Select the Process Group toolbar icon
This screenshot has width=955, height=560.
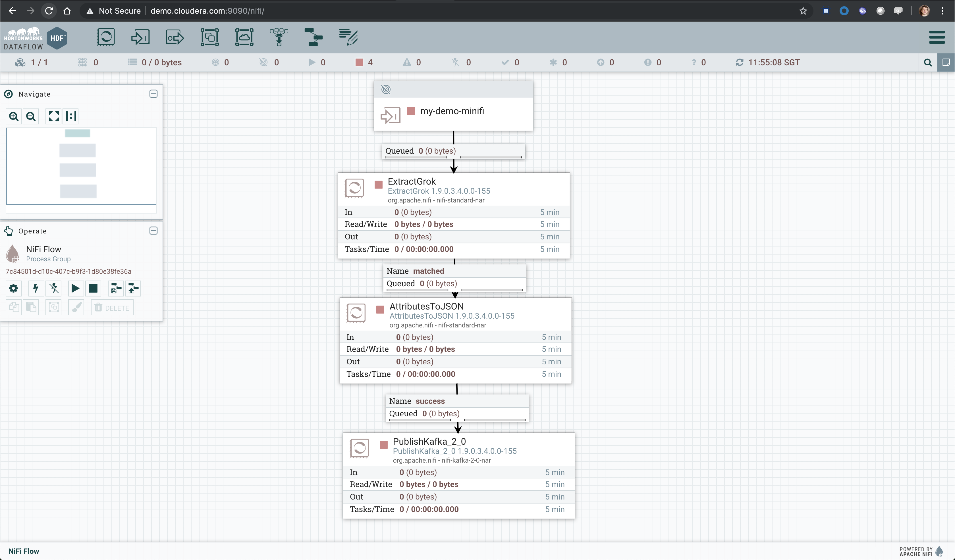pyautogui.click(x=209, y=37)
